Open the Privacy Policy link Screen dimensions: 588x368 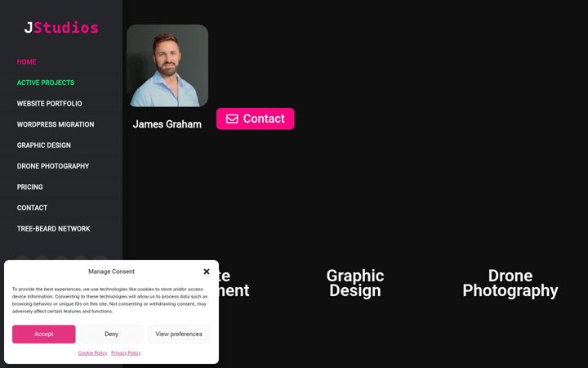126,353
